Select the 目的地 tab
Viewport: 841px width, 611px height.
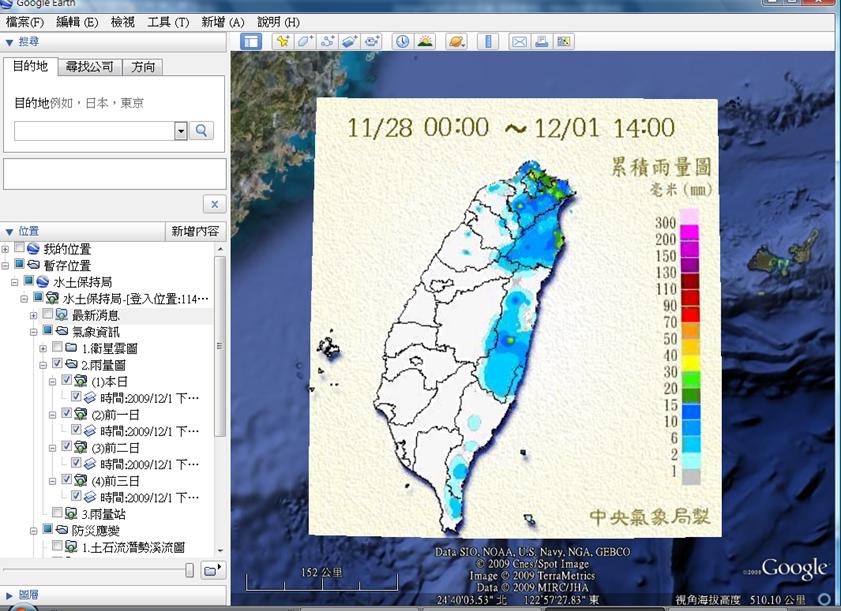point(31,66)
